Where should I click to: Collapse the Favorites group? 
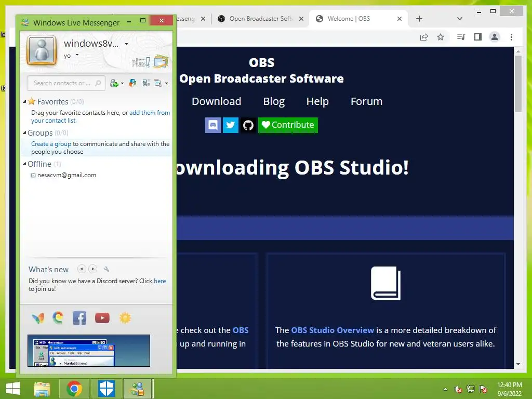(x=24, y=101)
